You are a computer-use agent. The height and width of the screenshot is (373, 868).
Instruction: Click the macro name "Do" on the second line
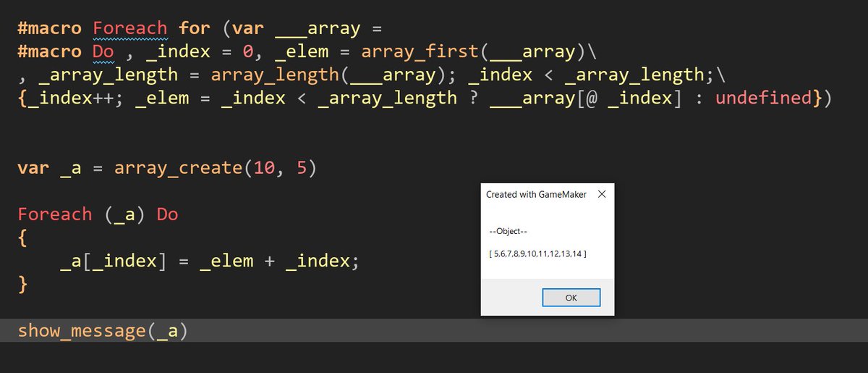[x=103, y=52]
